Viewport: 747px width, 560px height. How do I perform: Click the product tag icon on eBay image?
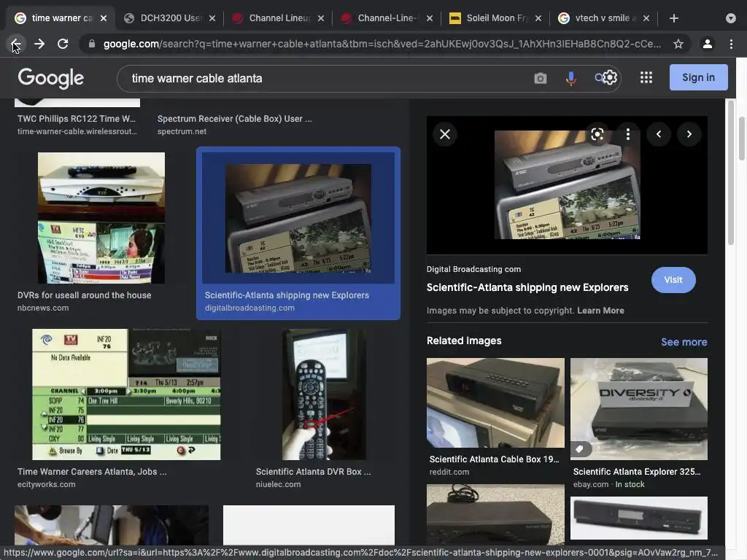pyautogui.click(x=579, y=449)
